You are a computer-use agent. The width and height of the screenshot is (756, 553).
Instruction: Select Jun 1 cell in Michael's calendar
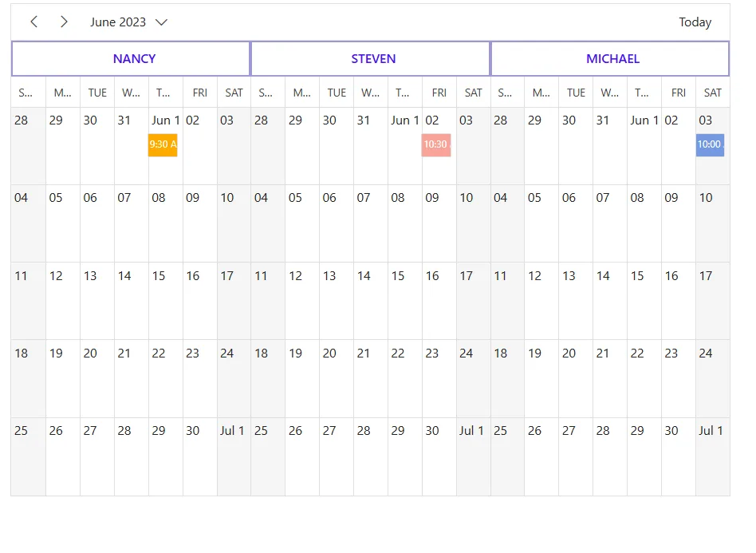click(x=644, y=146)
